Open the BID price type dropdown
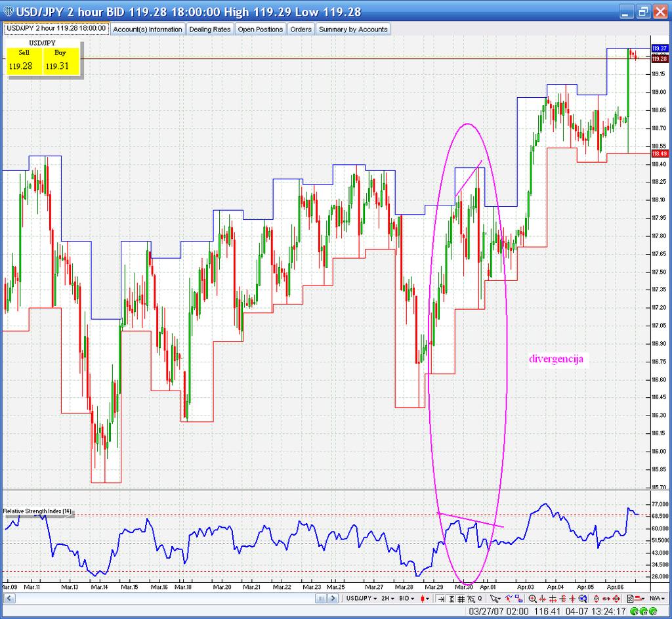Image resolution: width=672 pixels, height=619 pixels. tap(407, 599)
